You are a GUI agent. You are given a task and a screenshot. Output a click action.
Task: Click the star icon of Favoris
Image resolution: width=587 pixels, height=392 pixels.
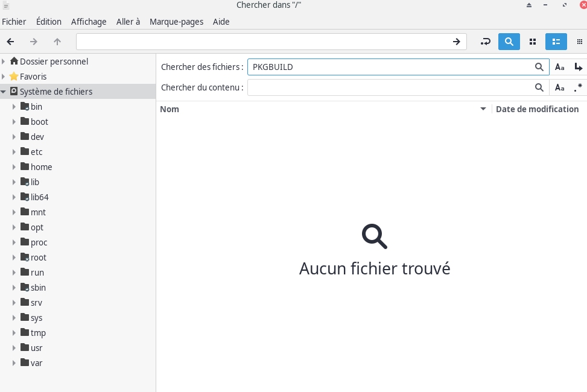tap(14, 77)
